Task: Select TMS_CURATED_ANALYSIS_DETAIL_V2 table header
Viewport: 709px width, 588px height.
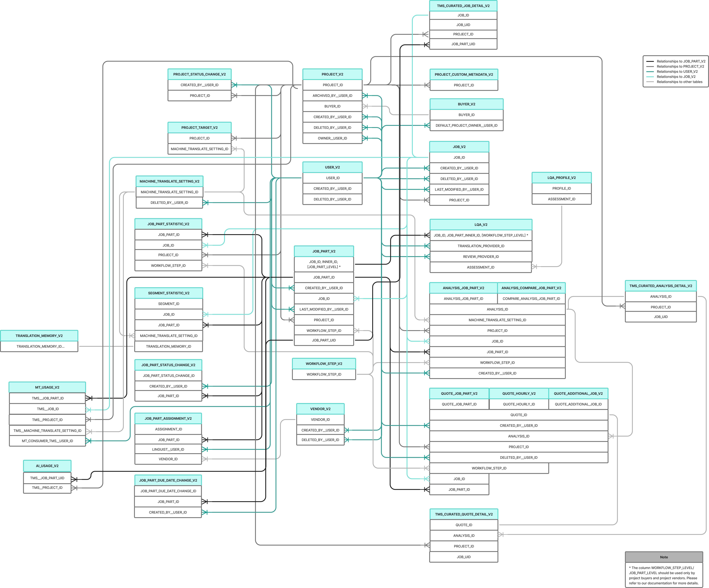Action: coord(661,286)
